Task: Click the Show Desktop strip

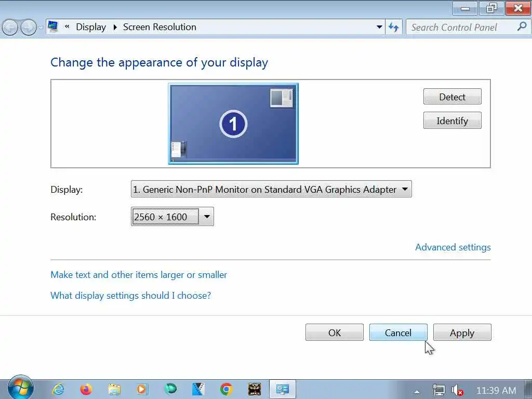Action: [528, 390]
